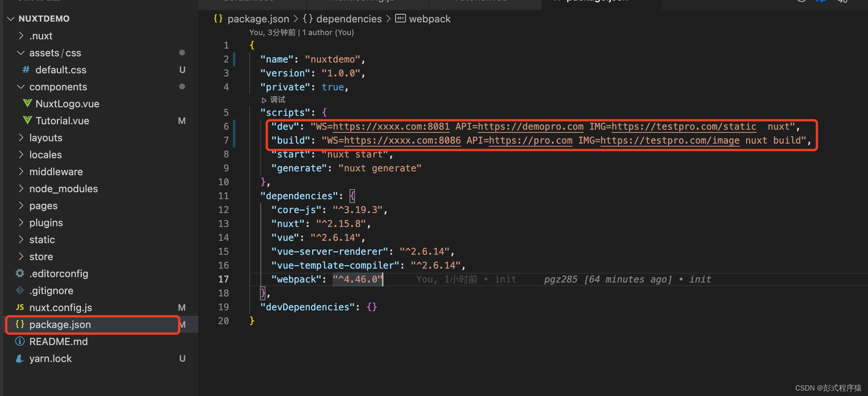Click the debug play triangle icon

click(264, 100)
